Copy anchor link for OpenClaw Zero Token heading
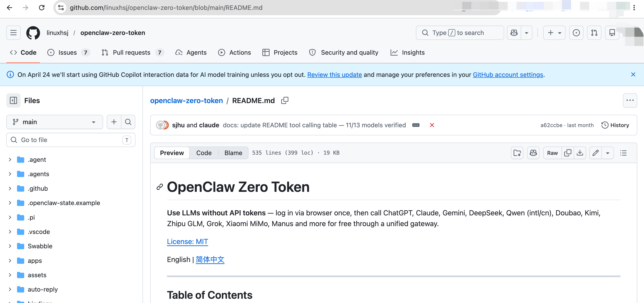Viewport: 644px width, 303px height. tap(160, 187)
